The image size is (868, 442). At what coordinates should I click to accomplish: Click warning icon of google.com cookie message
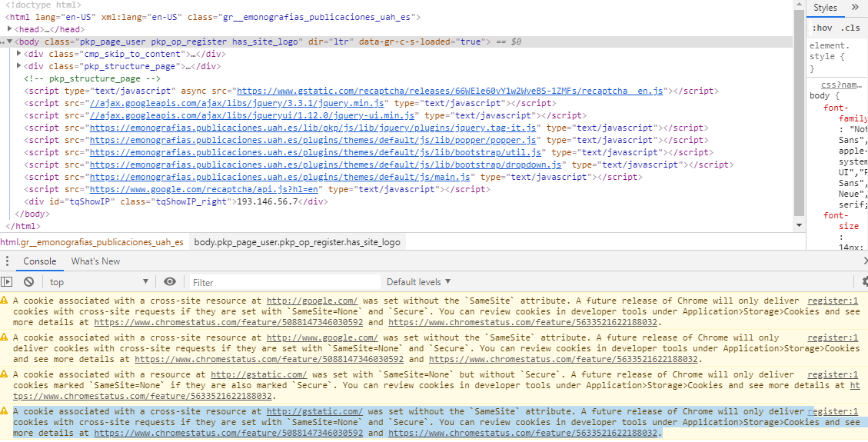(x=5, y=301)
